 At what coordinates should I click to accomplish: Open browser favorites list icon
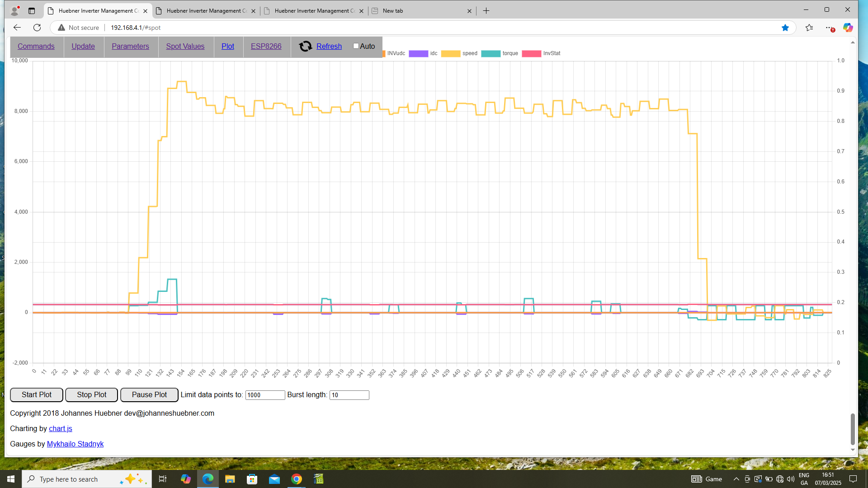809,28
